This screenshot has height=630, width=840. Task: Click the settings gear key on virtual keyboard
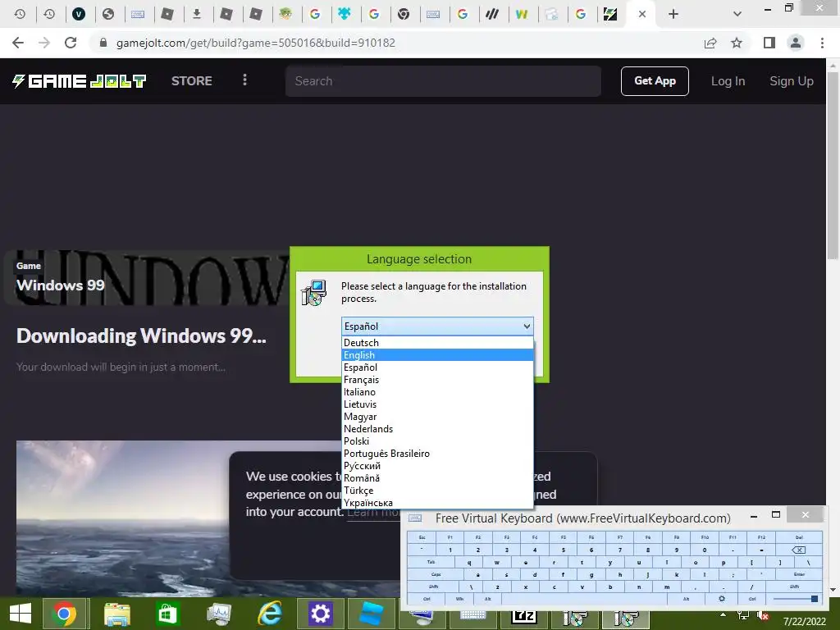point(722,598)
